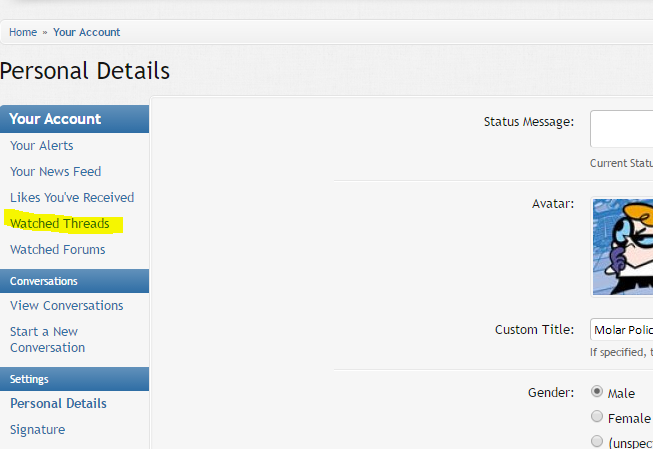Image resolution: width=653 pixels, height=449 pixels.
Task: Open Watched Forums link
Action: tap(57, 250)
